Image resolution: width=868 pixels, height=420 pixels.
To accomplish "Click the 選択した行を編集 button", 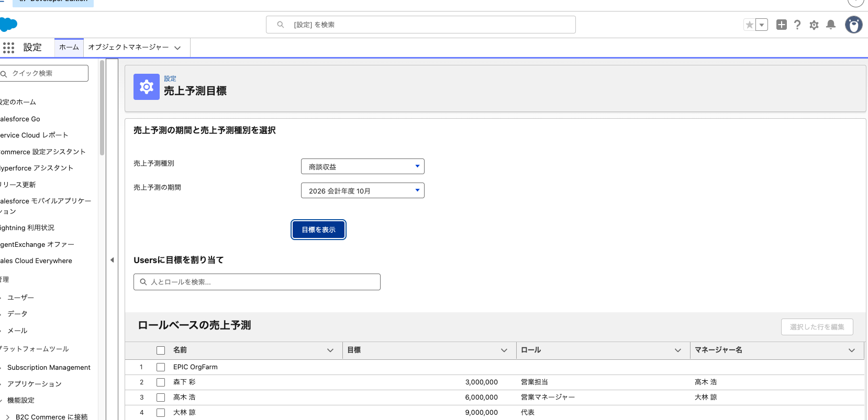I will 817,327.
